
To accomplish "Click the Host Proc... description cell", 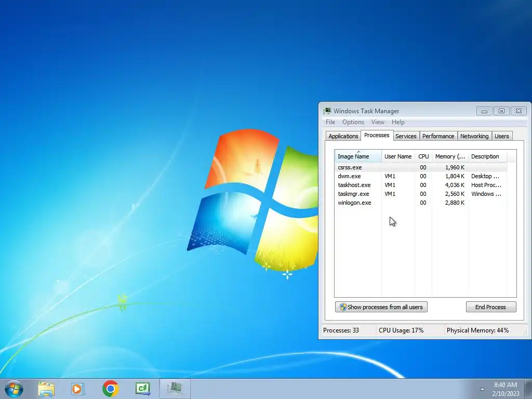I will [x=486, y=185].
